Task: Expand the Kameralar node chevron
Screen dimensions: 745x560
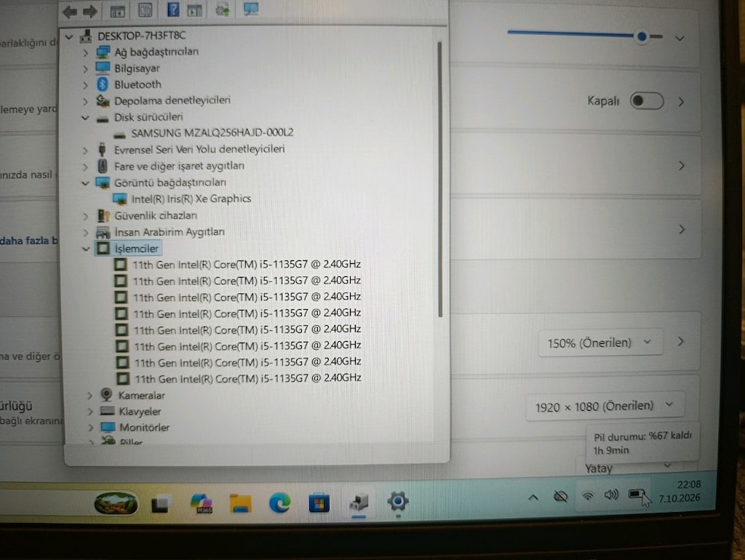Action: (89, 396)
